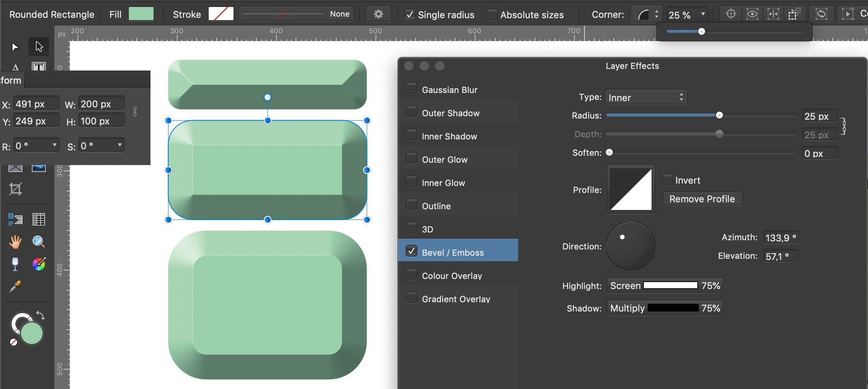Select the Table tool
Image resolution: width=868 pixels, height=389 pixels.
pyautogui.click(x=38, y=219)
